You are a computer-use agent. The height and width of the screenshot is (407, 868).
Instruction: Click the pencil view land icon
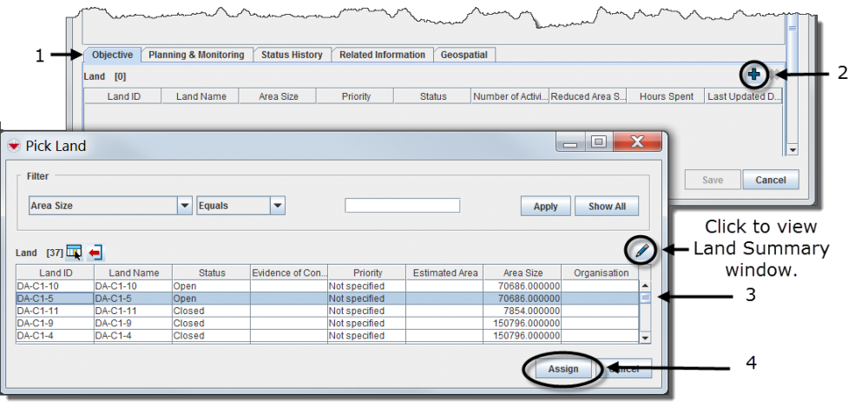click(641, 252)
